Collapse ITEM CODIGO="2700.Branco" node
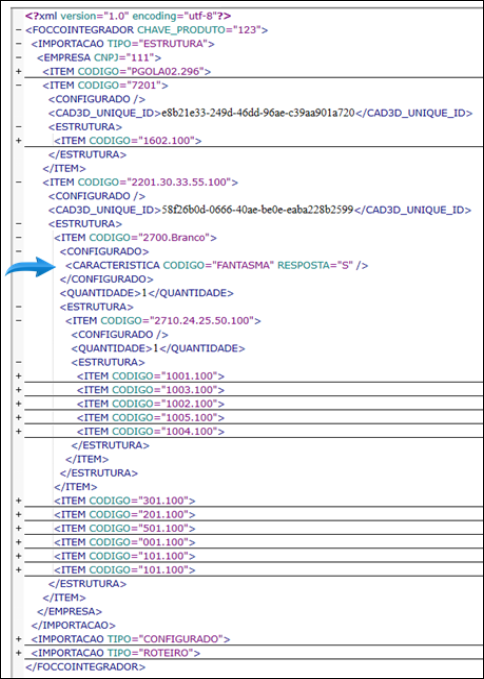The height and width of the screenshot is (679, 484). [x=18, y=238]
